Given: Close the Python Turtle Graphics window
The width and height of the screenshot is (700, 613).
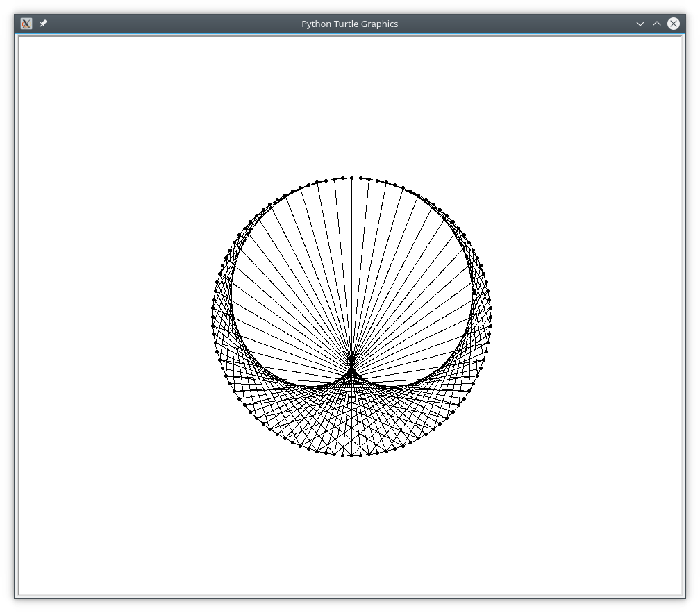Looking at the screenshot, I should (674, 24).
